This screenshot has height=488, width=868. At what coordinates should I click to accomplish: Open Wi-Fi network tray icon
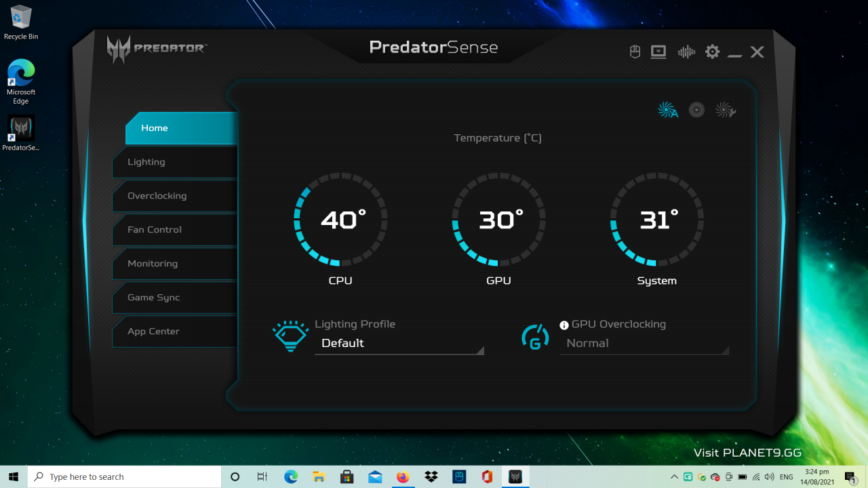pos(756,477)
